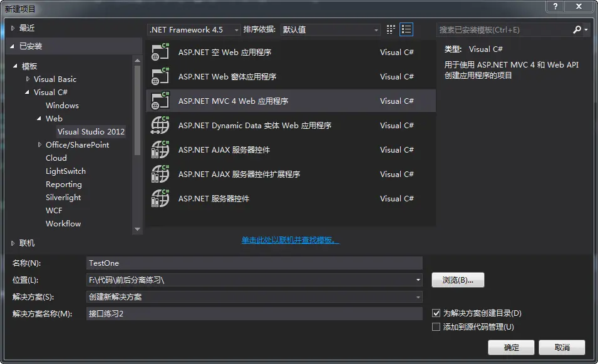Click the ASP.NET AJAX 服务器控件扩展程序 icon

160,174
